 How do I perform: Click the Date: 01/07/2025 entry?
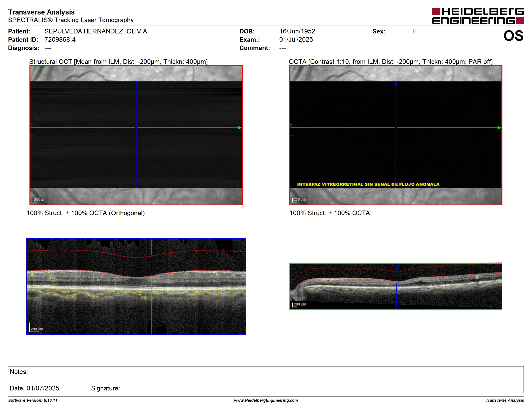(34, 388)
